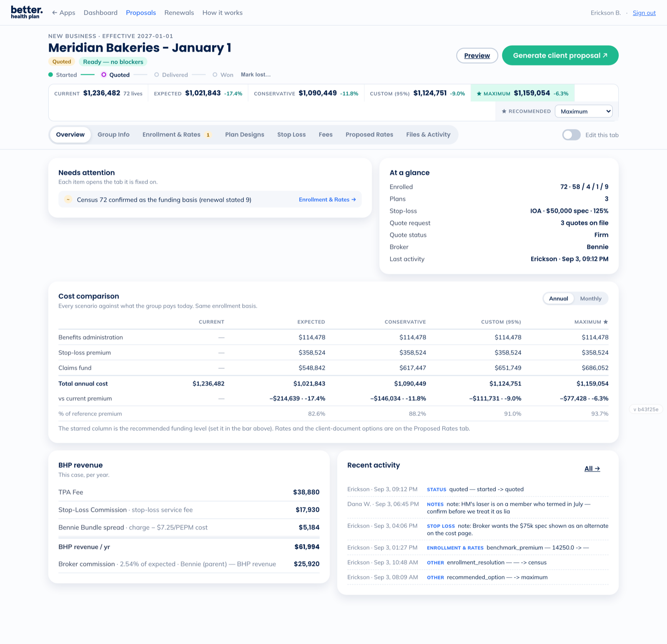Go back to Apps list
The width and height of the screenshot is (667, 644).
pos(63,13)
